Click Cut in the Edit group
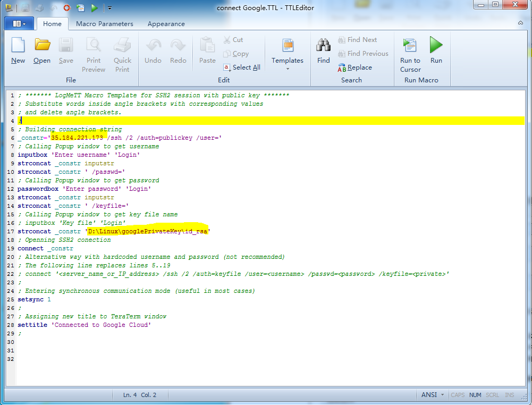532x405 pixels. pos(233,40)
